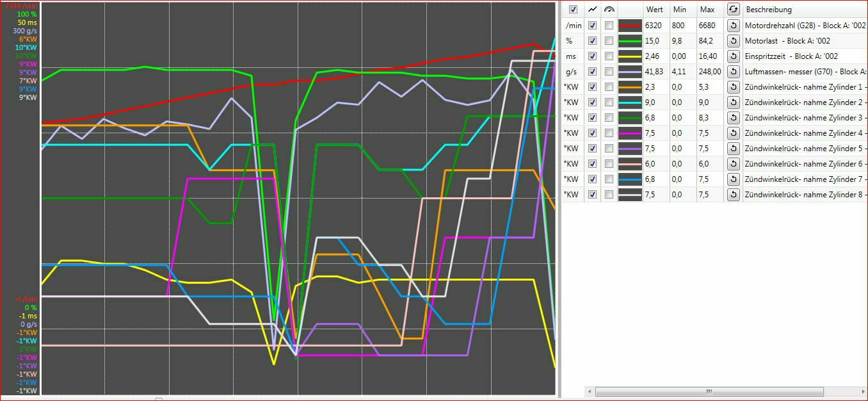Reset min/max for Motorlast row

pos(733,41)
